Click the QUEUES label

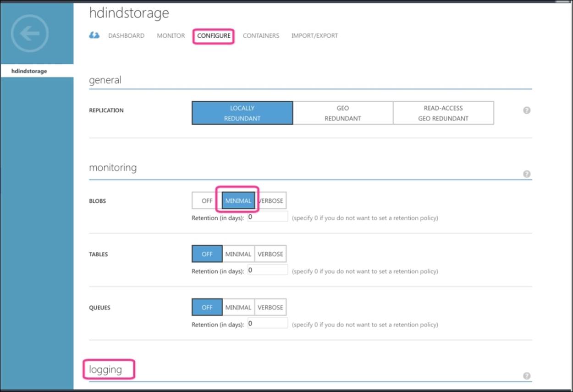point(99,308)
